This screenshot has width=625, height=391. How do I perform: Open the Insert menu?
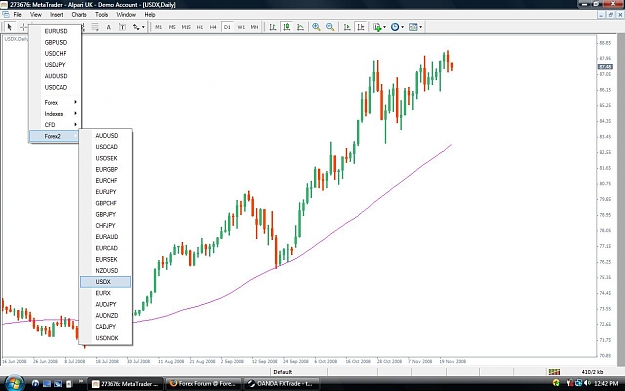57,15
